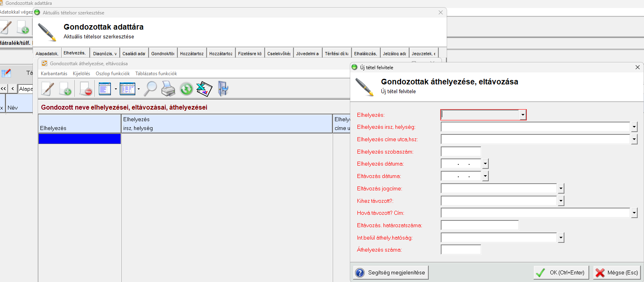Click the Elhelyezés szobaszám input field

[461, 152]
